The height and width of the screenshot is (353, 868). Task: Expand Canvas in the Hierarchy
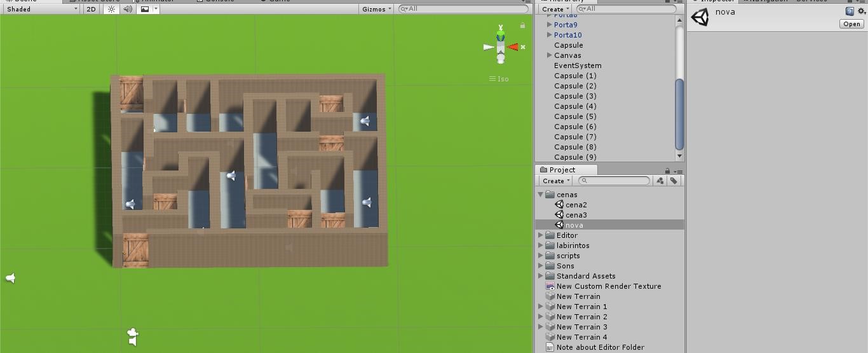coord(550,55)
